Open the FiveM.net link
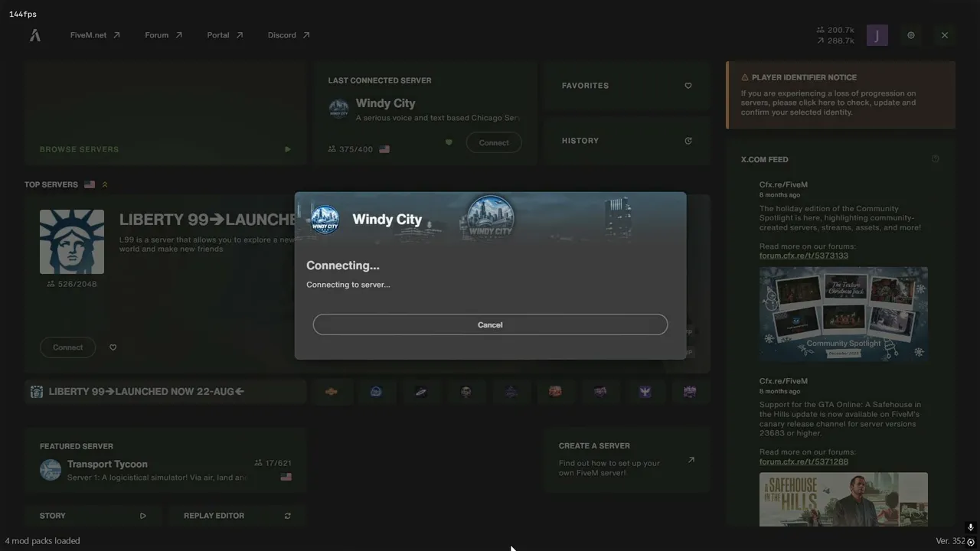980x551 pixels. (95, 35)
